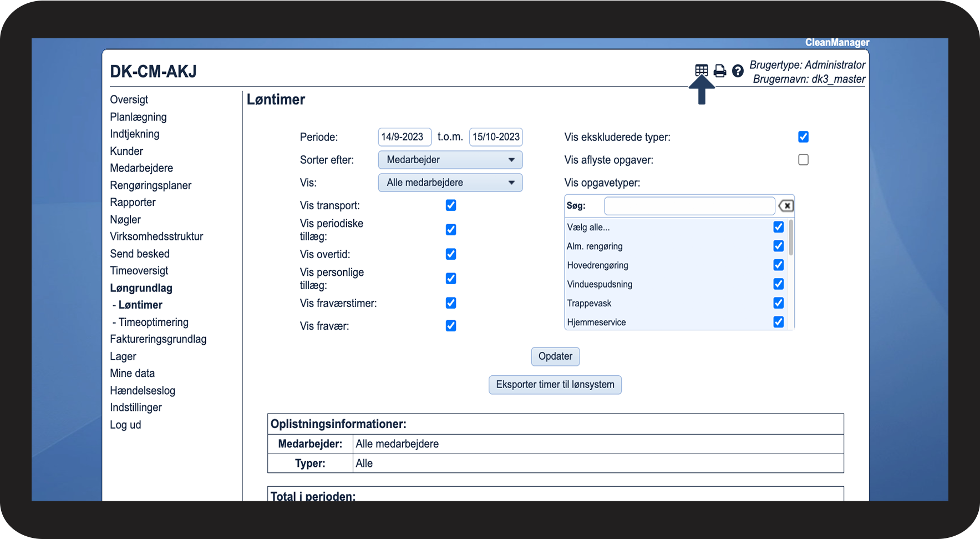Image resolution: width=980 pixels, height=539 pixels.
Task: Click the table export icon in header
Action: point(702,70)
